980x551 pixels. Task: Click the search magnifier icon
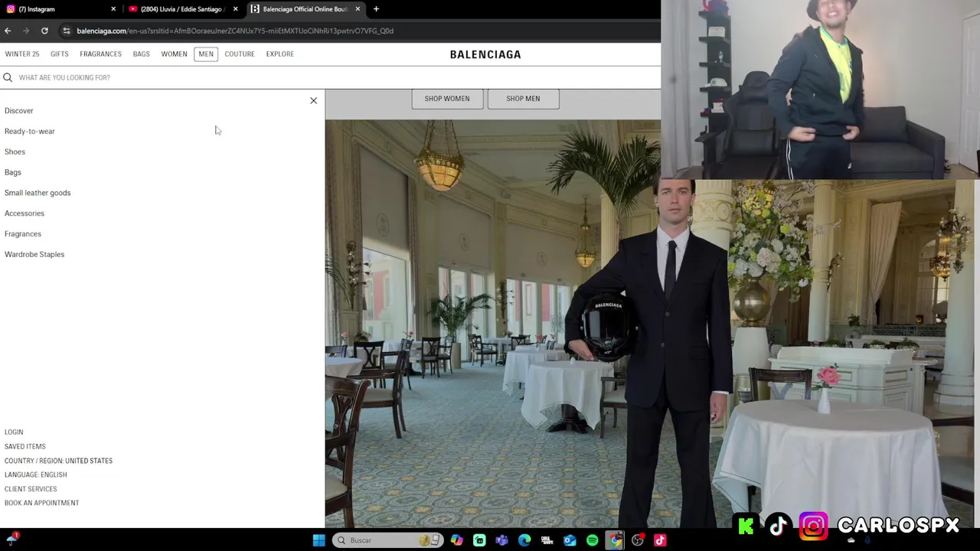pos(8,77)
